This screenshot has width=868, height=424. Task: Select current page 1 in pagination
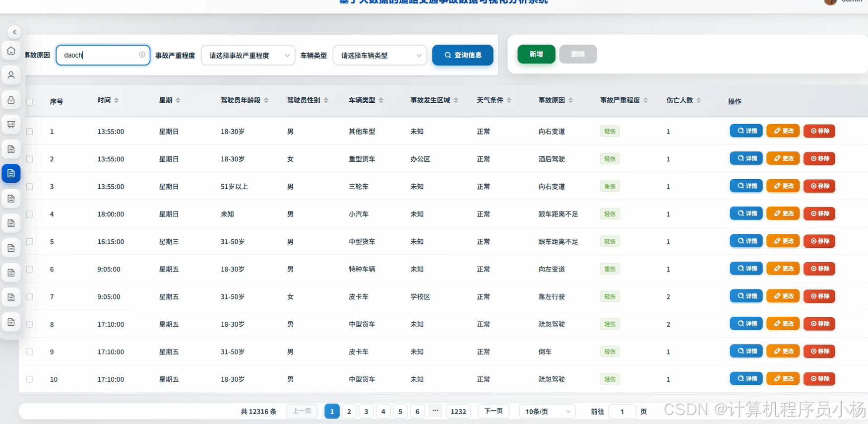click(x=332, y=412)
